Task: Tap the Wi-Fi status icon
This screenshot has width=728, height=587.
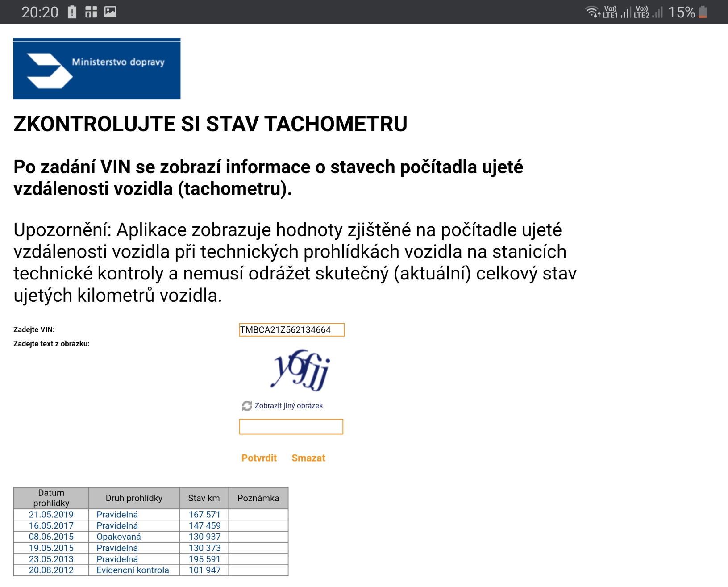Action: click(x=593, y=12)
